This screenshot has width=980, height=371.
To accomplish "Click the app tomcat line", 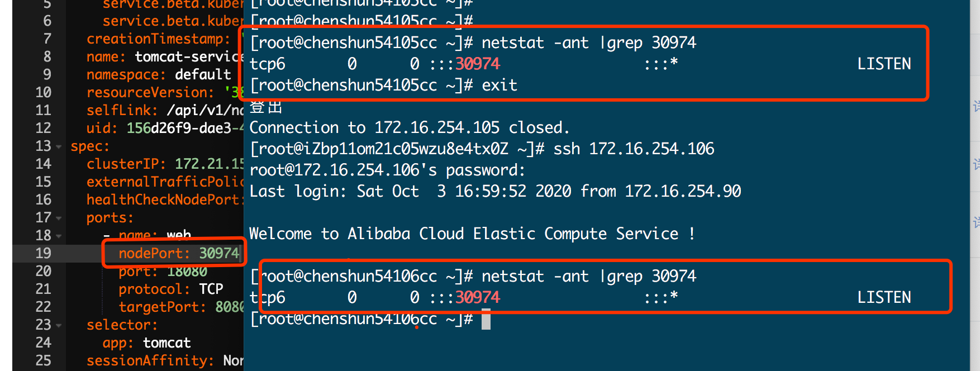I will click(x=146, y=343).
